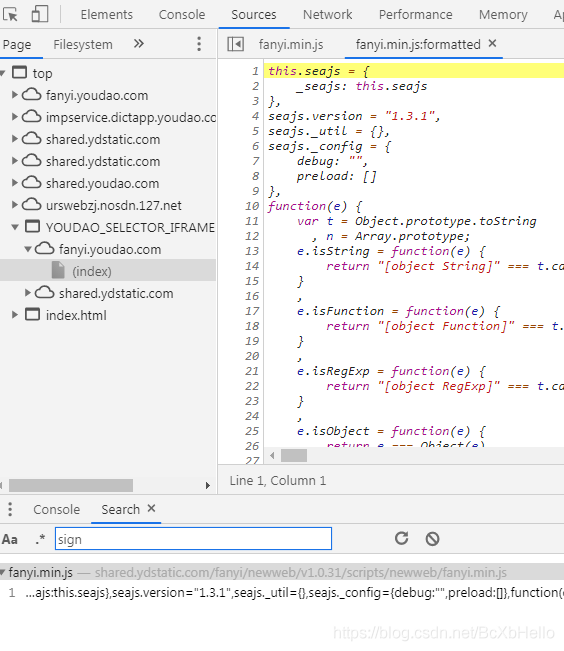Collapse the top frame node

point(3,73)
